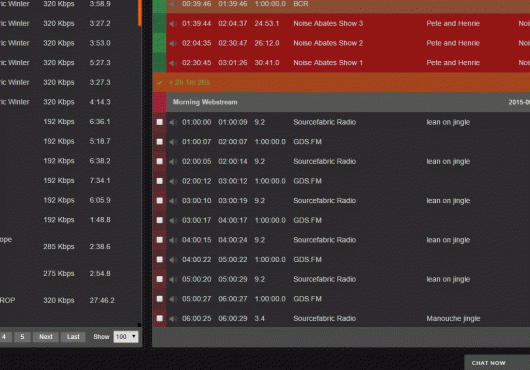This screenshot has width=530, height=370.
Task: Open the Chat Now widget
Action: 497,363
